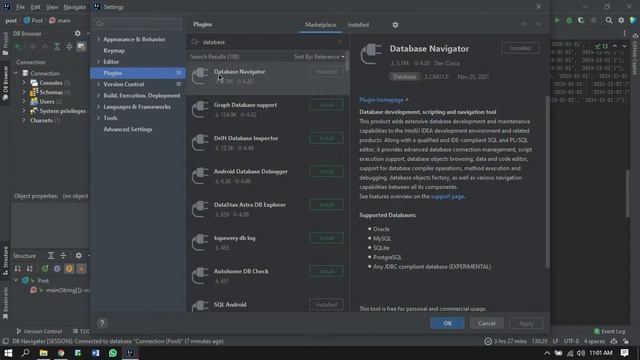This screenshot has height=360, width=640.
Task: Open the File menu
Action: pyautogui.click(x=20, y=7)
